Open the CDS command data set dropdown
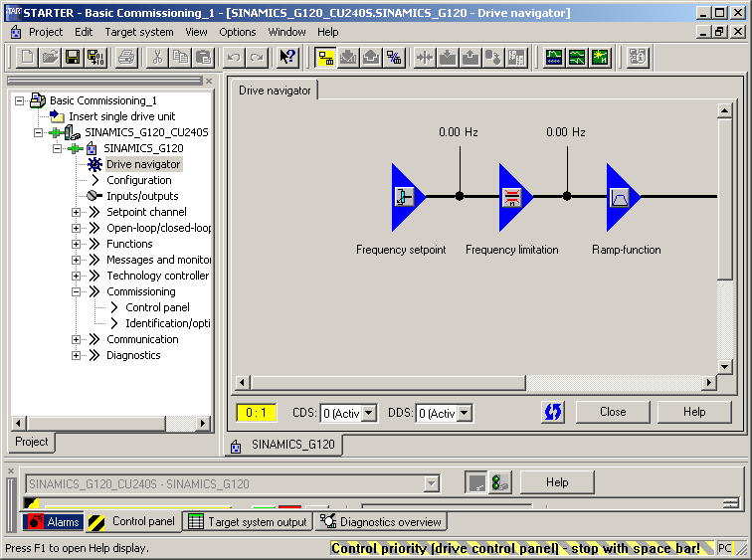This screenshot has width=752, height=560. [x=369, y=413]
